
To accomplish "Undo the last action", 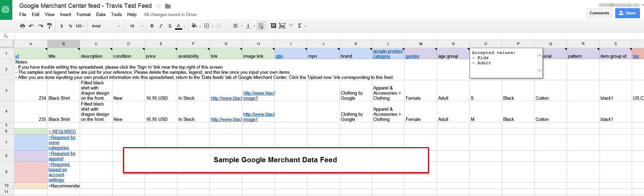I will tap(31, 26).
